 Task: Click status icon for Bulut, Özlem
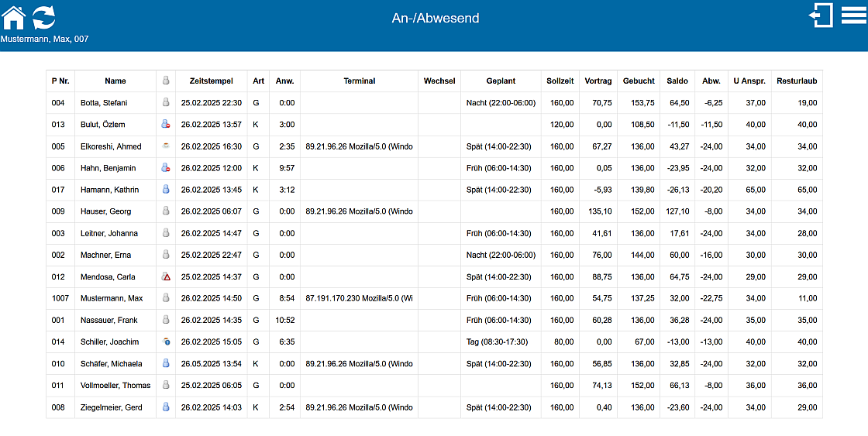pos(165,124)
